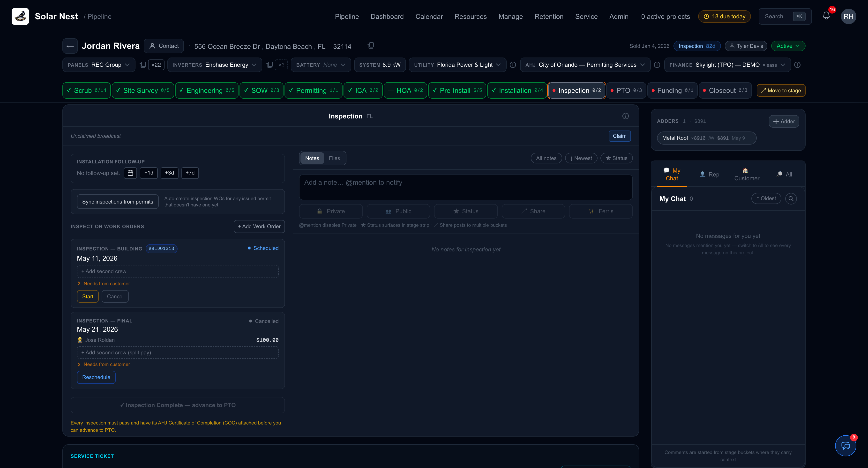Click the copy icon next to panels x22
The image size is (868, 468).
click(143, 65)
